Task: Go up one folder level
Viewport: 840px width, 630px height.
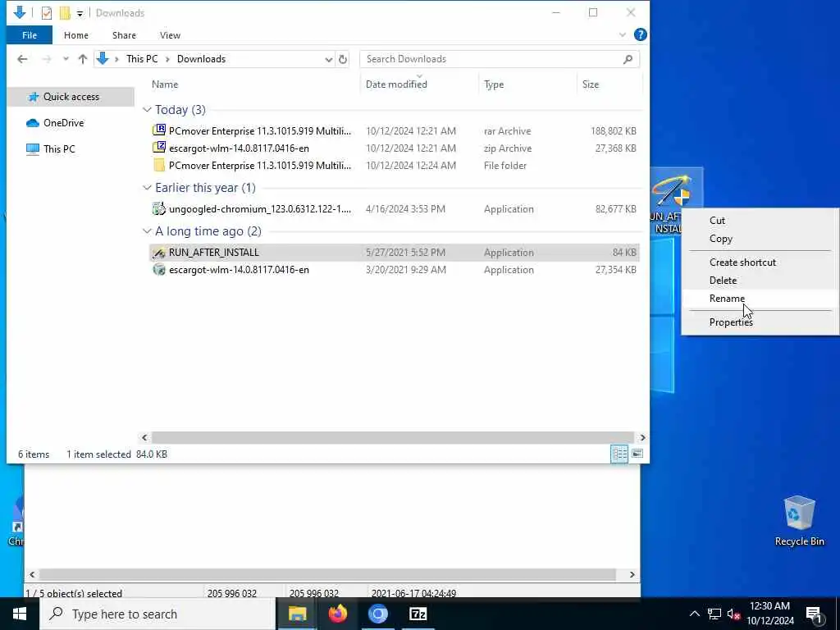Action: click(x=83, y=59)
